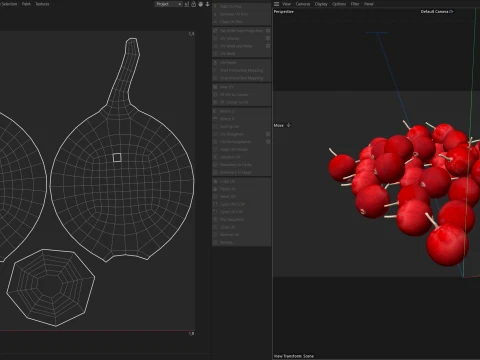Viewport: 480px width, 360px height.
Task: Click the Clear UV Pins icon
Action: [215, 22]
